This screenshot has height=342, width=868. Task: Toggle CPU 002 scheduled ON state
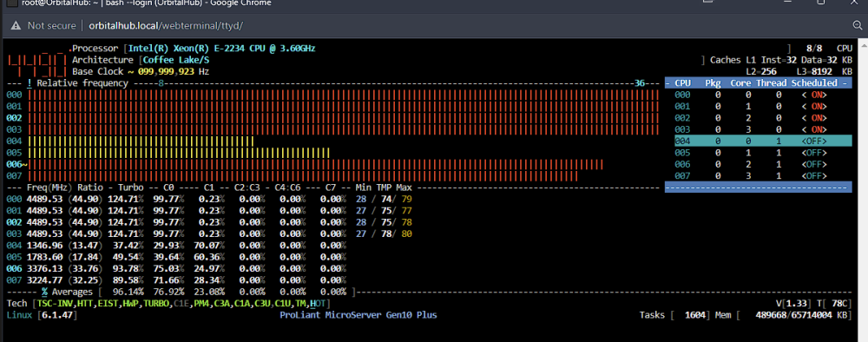point(814,118)
